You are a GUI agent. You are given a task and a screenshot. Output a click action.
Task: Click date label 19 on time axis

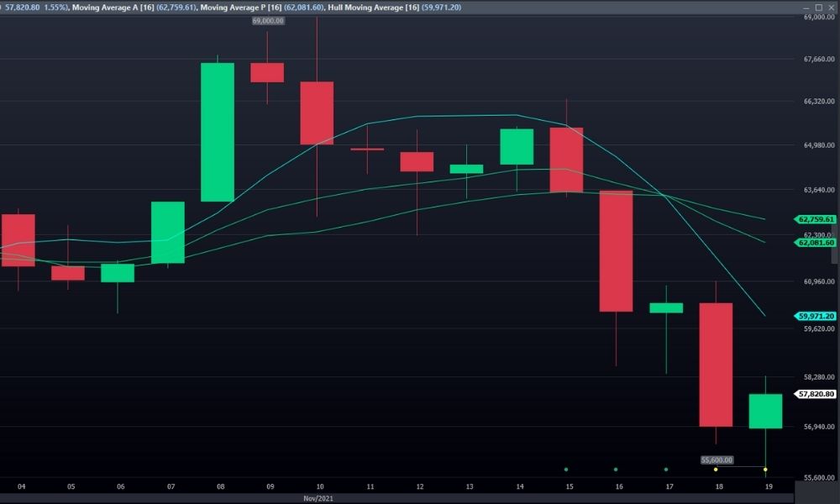coord(769,487)
